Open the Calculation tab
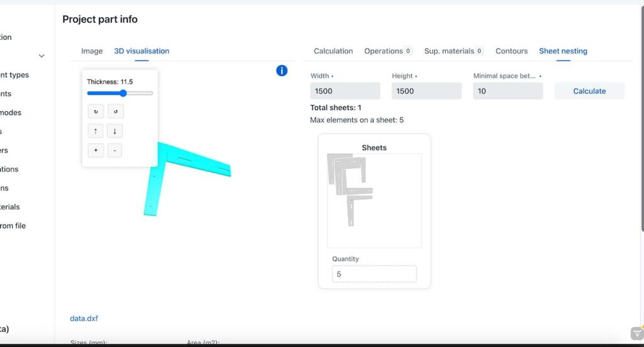 (333, 51)
